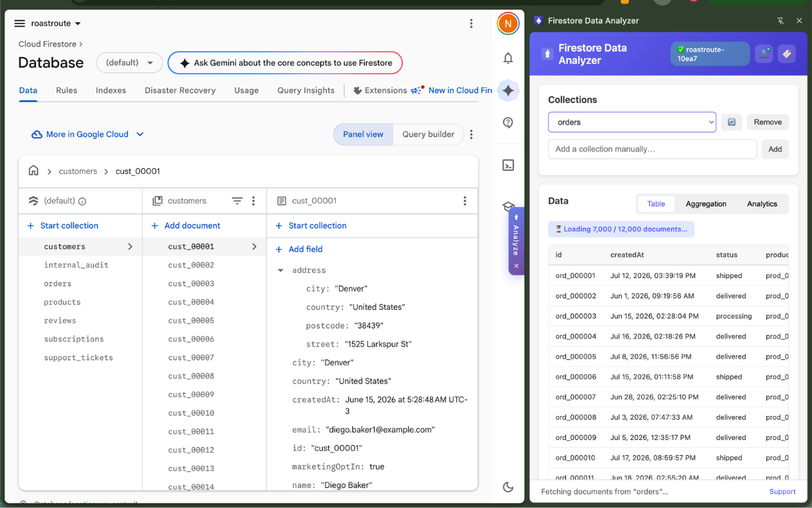The image size is (812, 508).
Task: Select Panel view toggle
Action: pyautogui.click(x=363, y=134)
